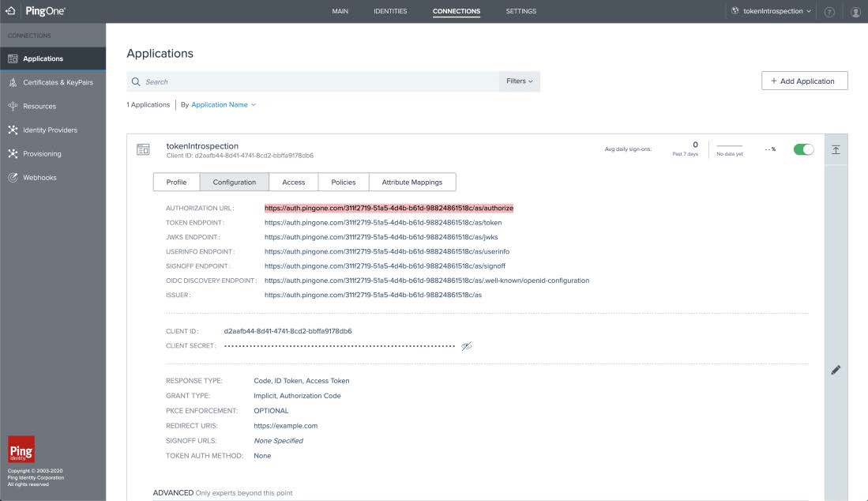Click the Add Application button
Image resolution: width=868 pixels, height=501 pixels.
click(804, 81)
